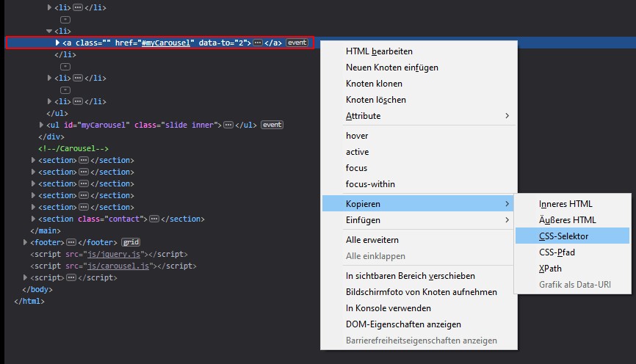Toggle the active pseudo-class
Image resolution: width=636 pixels, height=364 pixels.
(x=419, y=152)
